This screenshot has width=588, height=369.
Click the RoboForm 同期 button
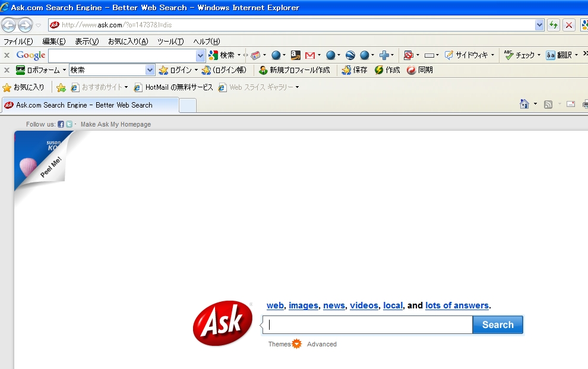point(420,70)
